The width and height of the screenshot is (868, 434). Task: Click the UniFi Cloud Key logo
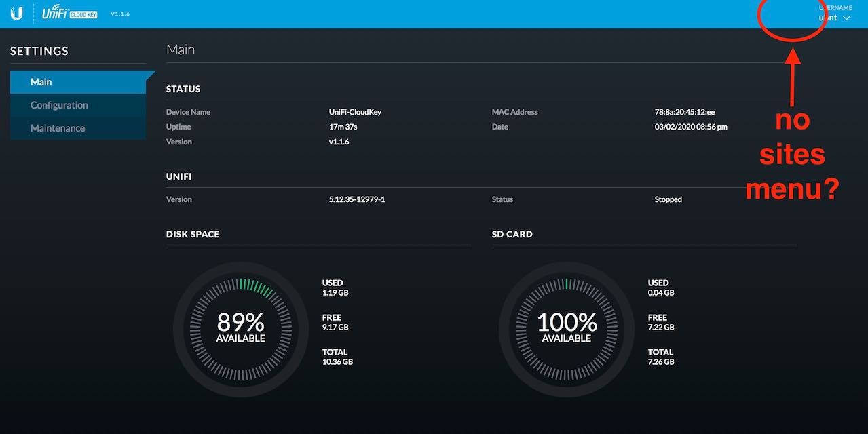click(x=69, y=14)
